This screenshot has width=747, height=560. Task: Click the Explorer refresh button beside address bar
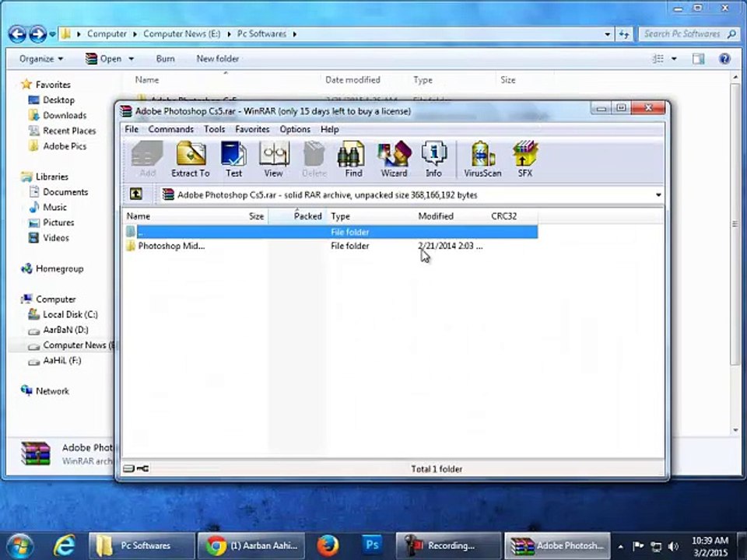click(x=623, y=33)
